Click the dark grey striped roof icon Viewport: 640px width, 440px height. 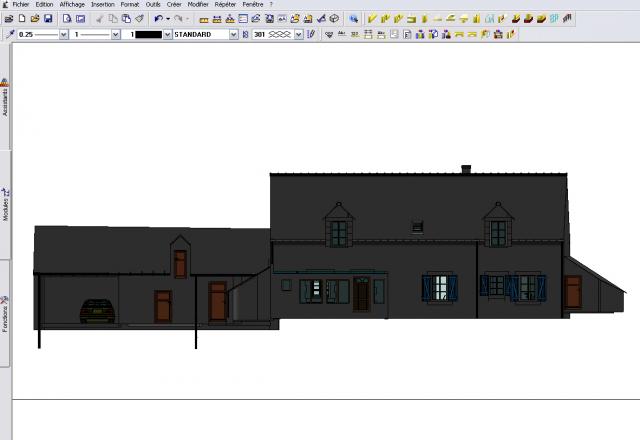coord(567,18)
